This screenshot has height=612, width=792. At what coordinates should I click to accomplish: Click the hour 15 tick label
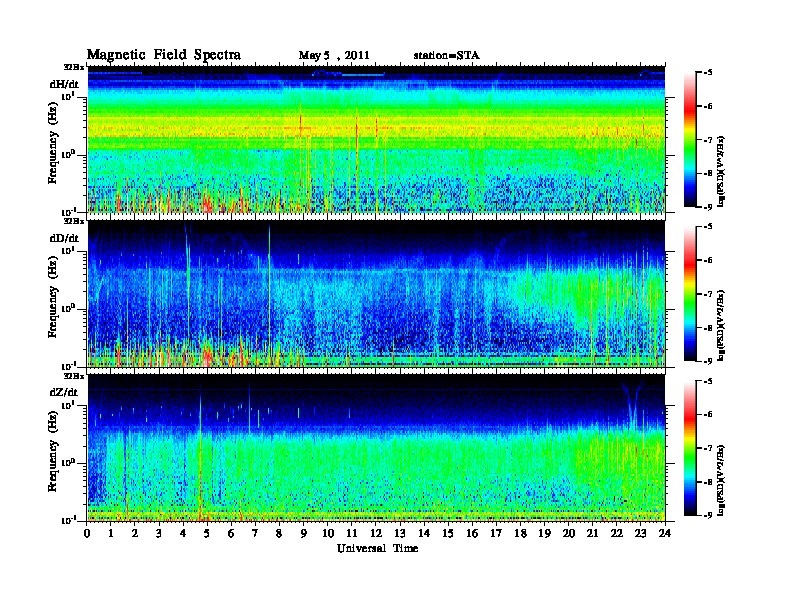[x=448, y=534]
